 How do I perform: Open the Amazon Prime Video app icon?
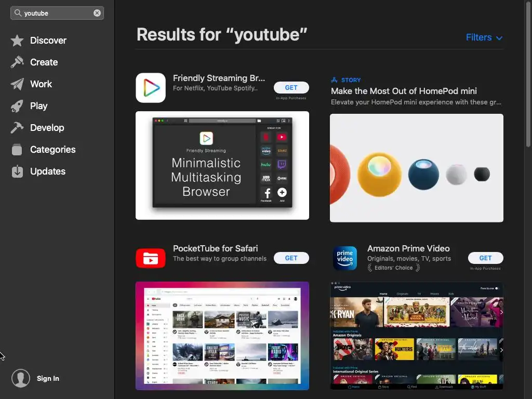point(345,258)
